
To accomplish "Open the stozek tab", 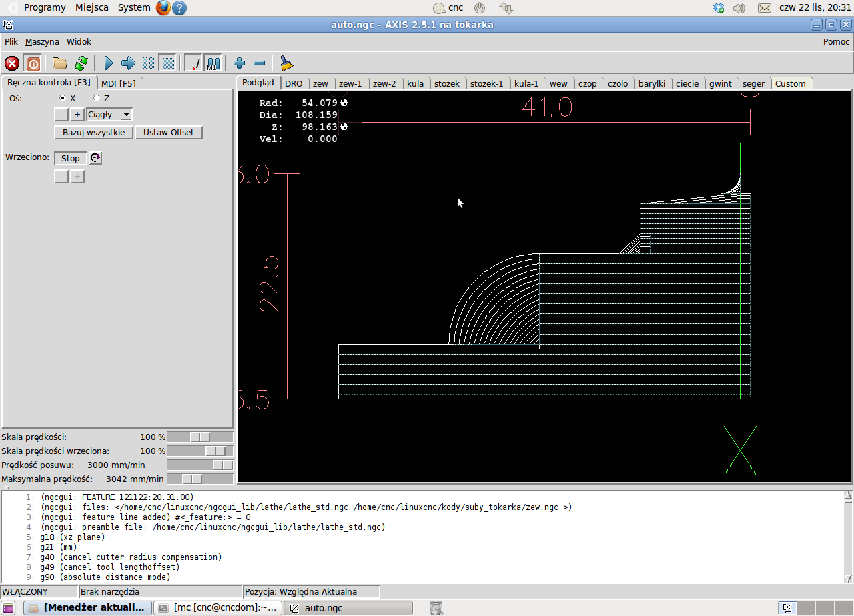I will pyautogui.click(x=447, y=83).
